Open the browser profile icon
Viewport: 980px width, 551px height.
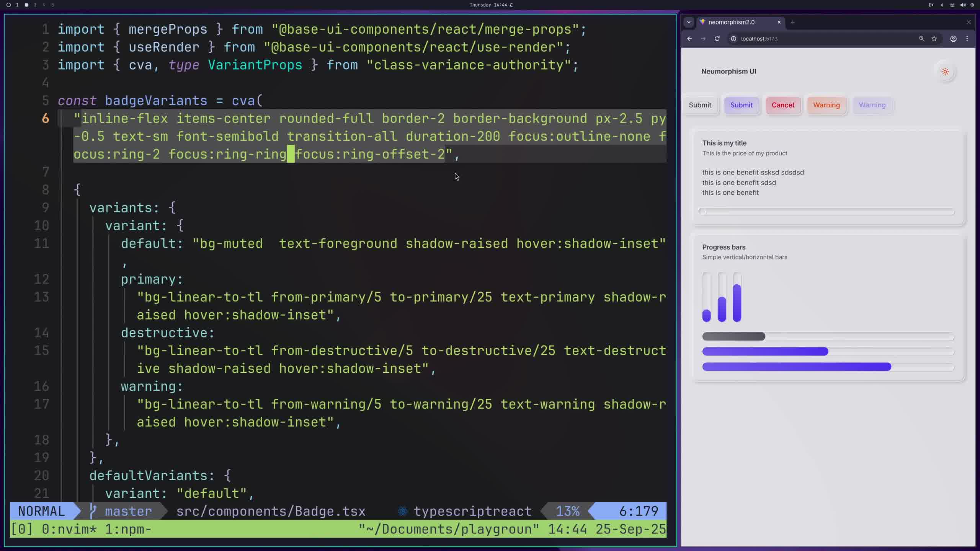(953, 39)
